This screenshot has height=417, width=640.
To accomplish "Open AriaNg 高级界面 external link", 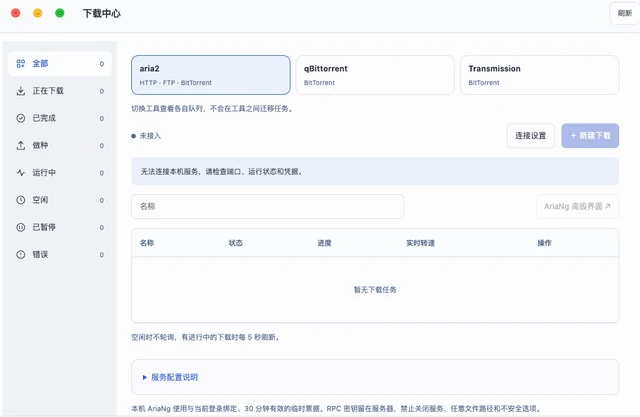I will pos(577,206).
